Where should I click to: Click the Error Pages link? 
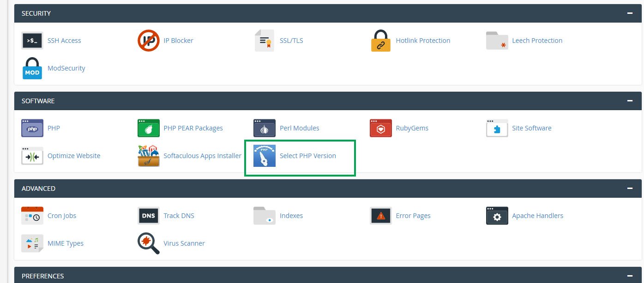413,216
